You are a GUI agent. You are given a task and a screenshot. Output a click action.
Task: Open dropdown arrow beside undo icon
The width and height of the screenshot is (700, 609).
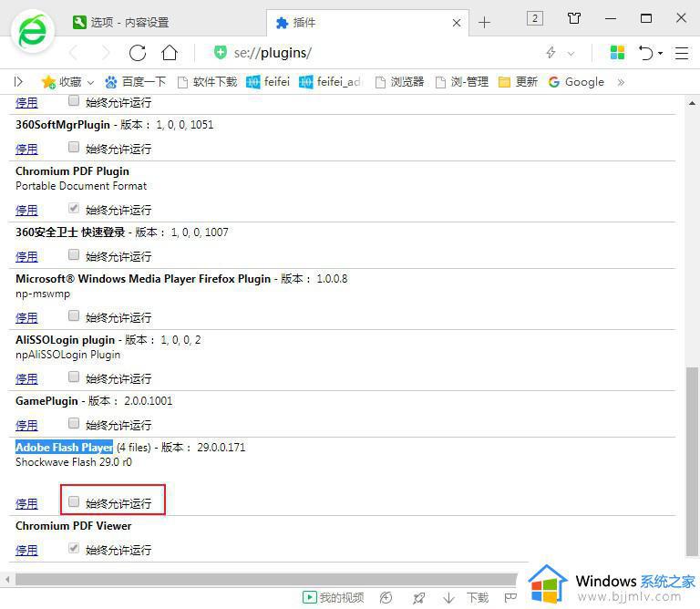click(660, 54)
